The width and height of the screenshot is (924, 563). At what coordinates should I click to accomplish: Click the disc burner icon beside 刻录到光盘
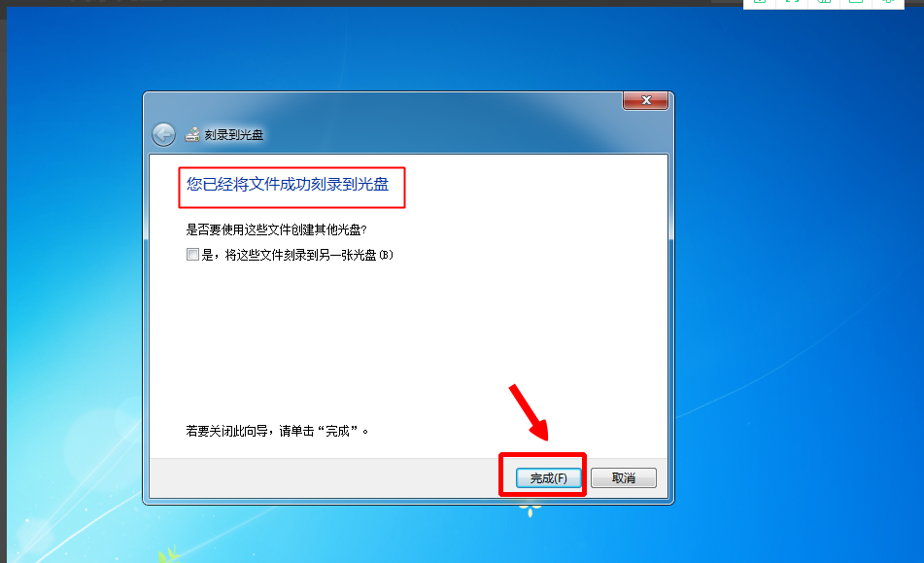coord(192,134)
